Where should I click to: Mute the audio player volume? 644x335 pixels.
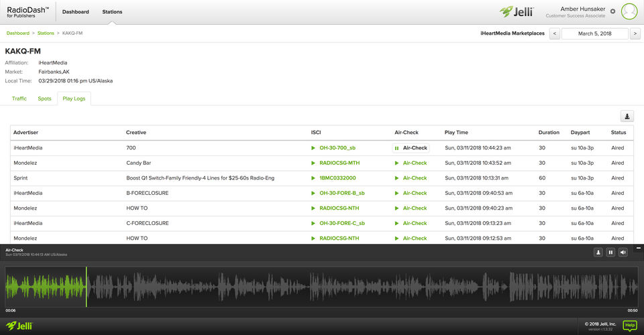(623, 253)
